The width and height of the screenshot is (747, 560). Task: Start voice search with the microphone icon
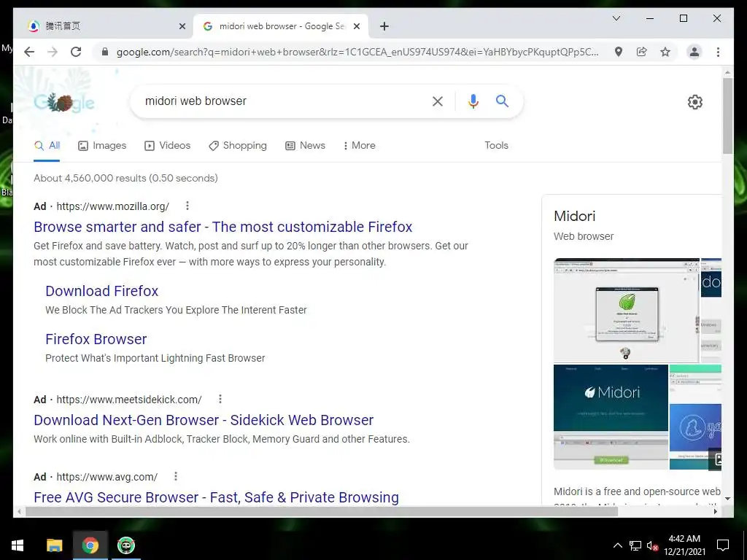click(473, 101)
